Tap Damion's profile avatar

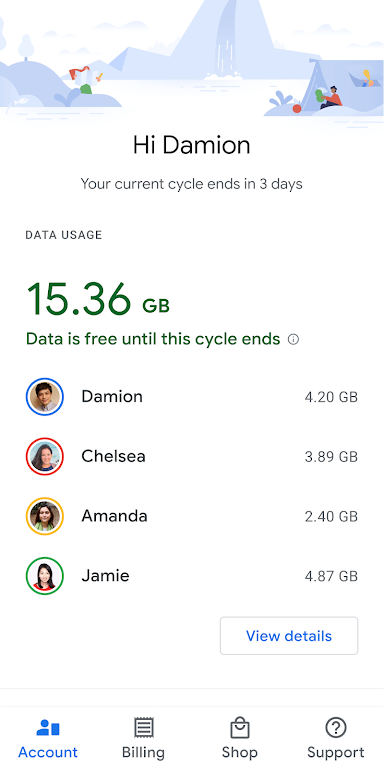tap(45, 397)
